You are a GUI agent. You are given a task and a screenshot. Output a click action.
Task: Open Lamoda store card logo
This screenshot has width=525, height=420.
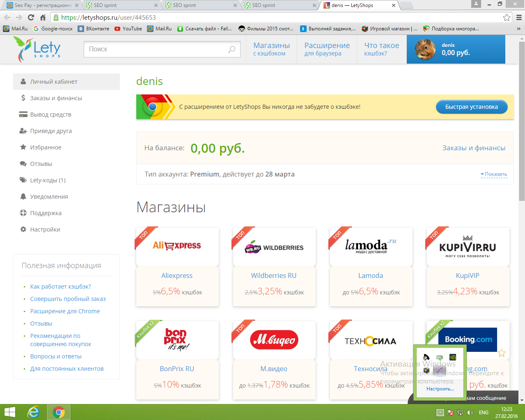371,246
